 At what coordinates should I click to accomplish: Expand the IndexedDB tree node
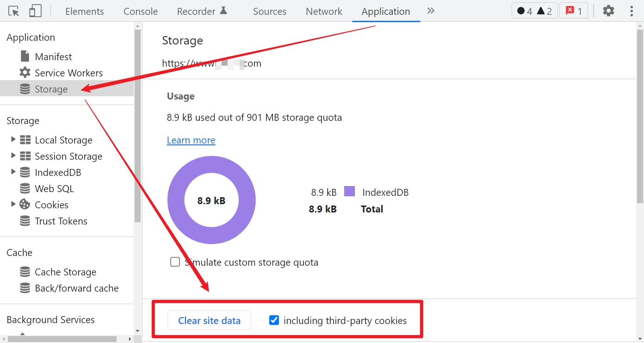(x=13, y=172)
